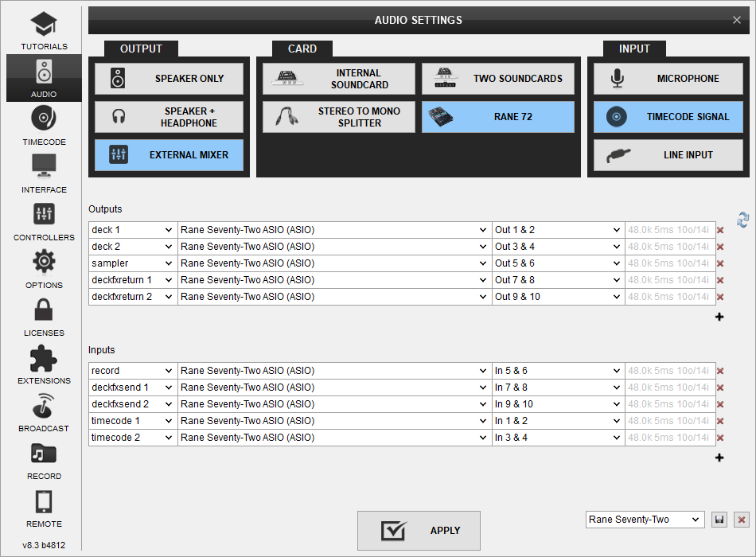
Task: Remove the deck 1 output row
Action: [x=720, y=230]
